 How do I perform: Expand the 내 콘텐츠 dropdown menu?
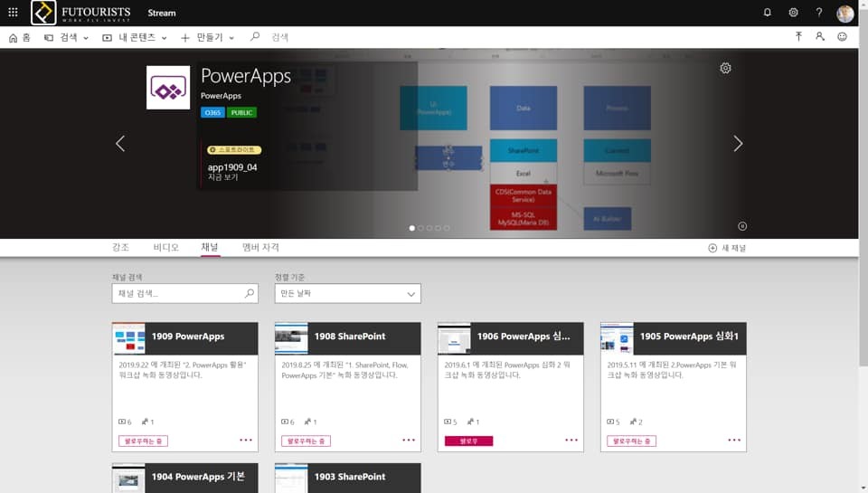pos(136,38)
